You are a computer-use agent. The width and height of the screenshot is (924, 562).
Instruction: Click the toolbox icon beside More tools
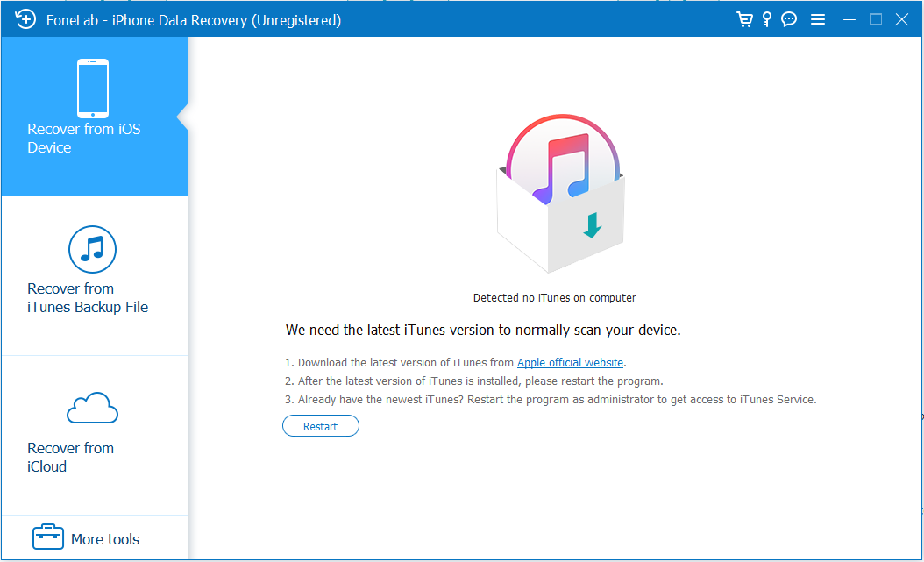point(47,537)
